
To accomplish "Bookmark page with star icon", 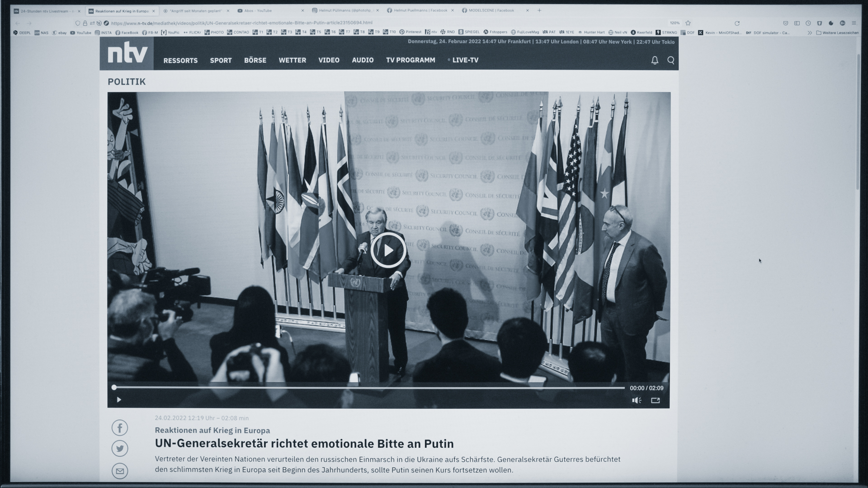I will 688,23.
